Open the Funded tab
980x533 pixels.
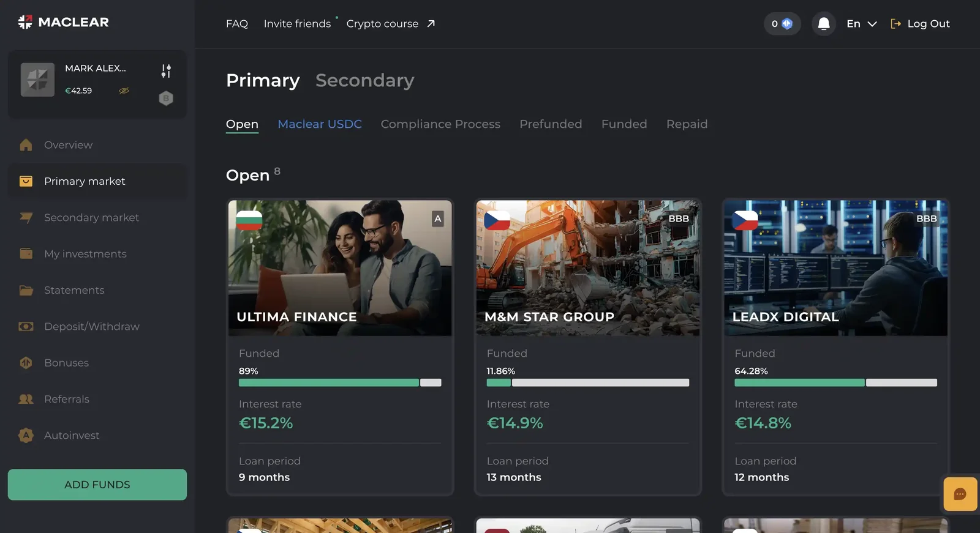pos(624,124)
